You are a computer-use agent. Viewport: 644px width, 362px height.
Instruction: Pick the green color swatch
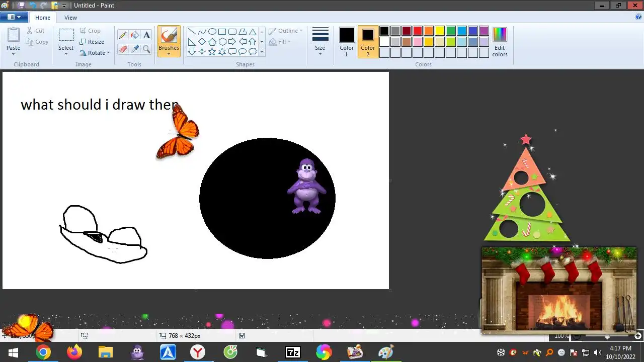[451, 31]
